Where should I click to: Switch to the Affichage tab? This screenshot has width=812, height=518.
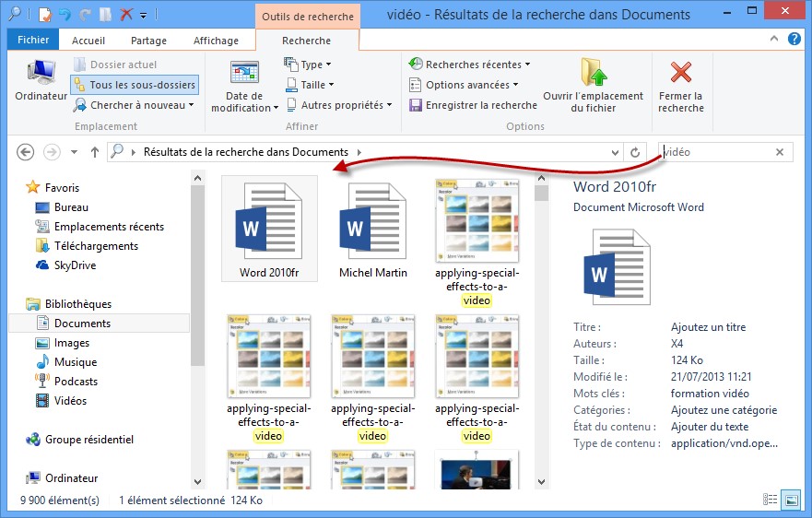point(217,41)
